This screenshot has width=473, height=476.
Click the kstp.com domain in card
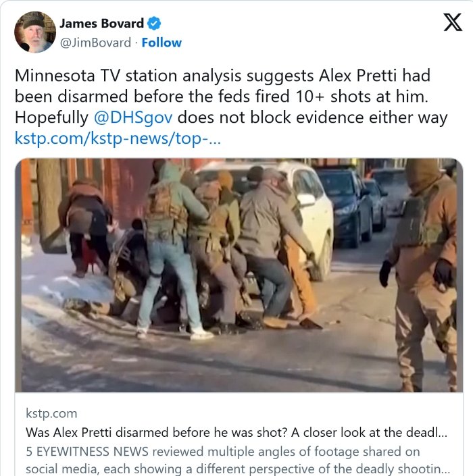tap(51, 413)
